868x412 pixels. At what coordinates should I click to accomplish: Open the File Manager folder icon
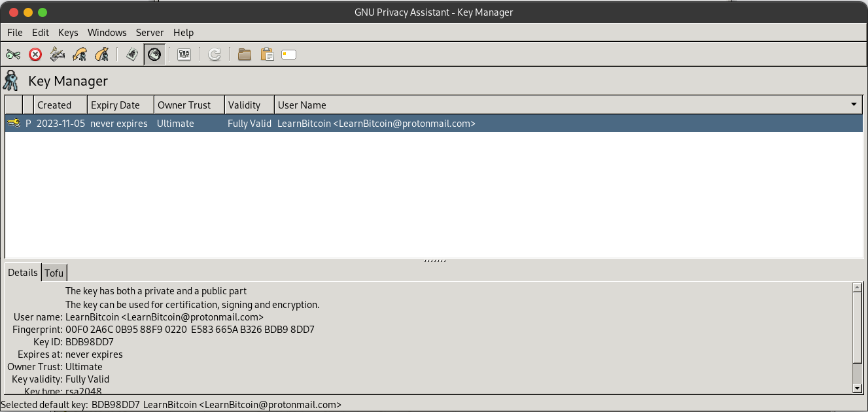click(x=245, y=55)
